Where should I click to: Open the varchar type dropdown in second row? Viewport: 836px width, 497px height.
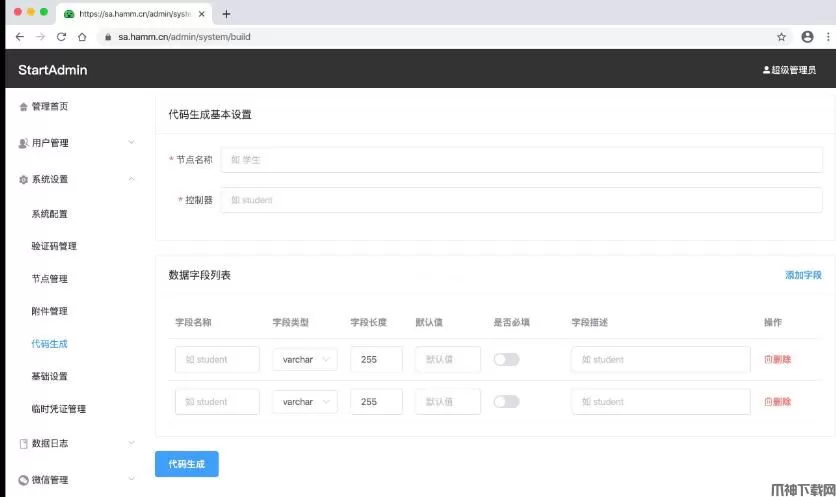(304, 402)
